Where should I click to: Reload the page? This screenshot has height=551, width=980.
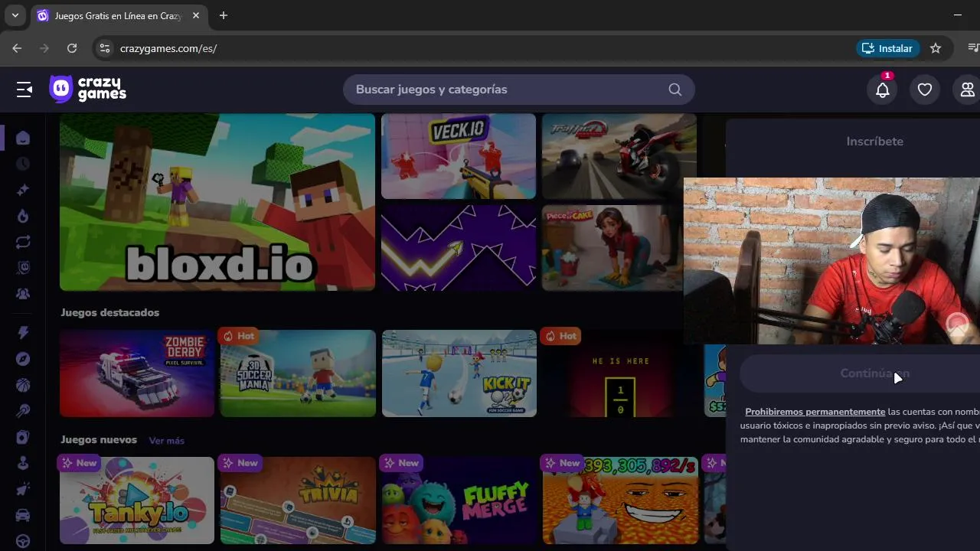pyautogui.click(x=72, y=48)
